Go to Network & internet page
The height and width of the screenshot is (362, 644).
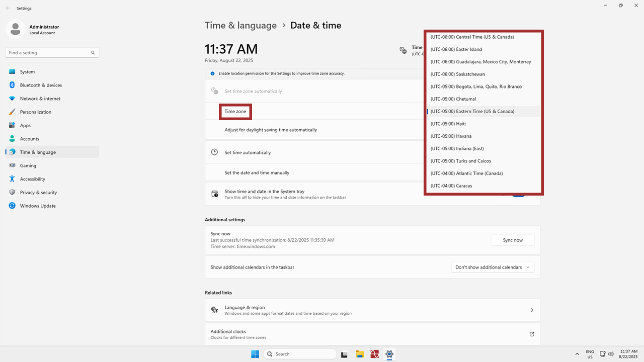(x=40, y=99)
